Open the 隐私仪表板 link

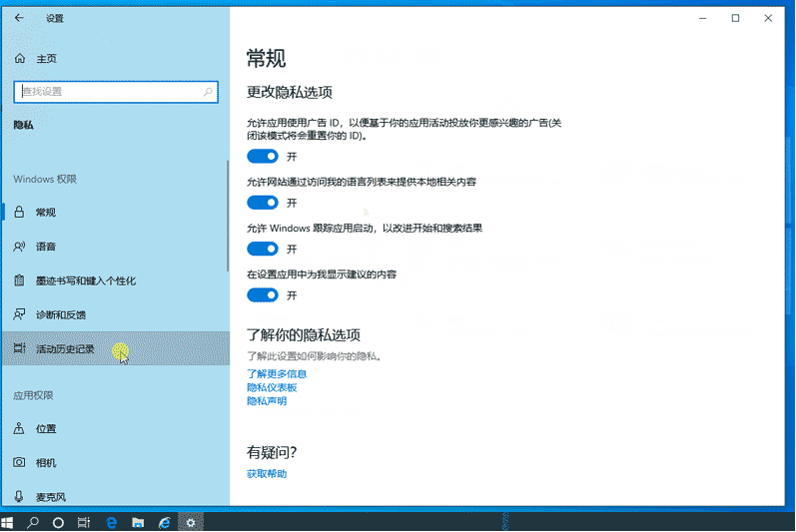pyautogui.click(x=272, y=387)
